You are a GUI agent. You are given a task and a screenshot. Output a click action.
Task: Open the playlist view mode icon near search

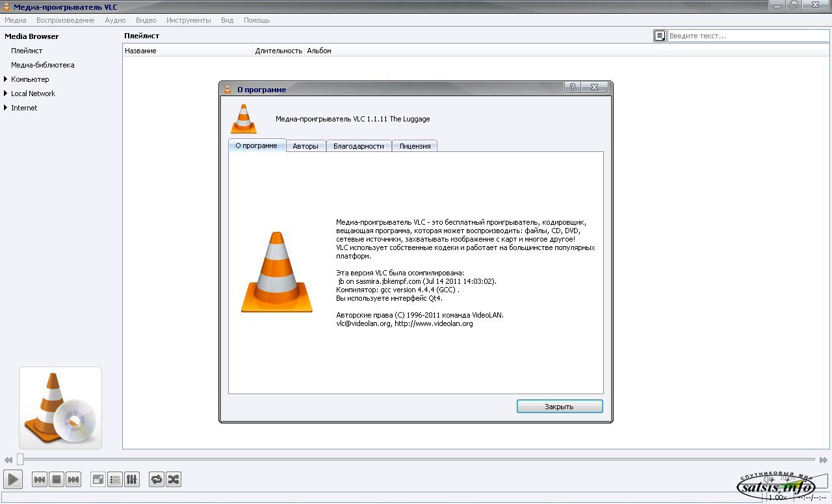coord(660,36)
